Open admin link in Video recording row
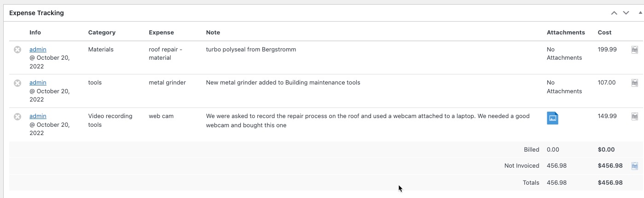The image size is (644, 198). tap(38, 116)
